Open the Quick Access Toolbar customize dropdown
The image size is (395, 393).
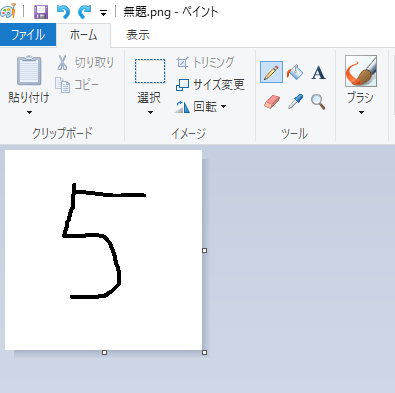tap(103, 14)
